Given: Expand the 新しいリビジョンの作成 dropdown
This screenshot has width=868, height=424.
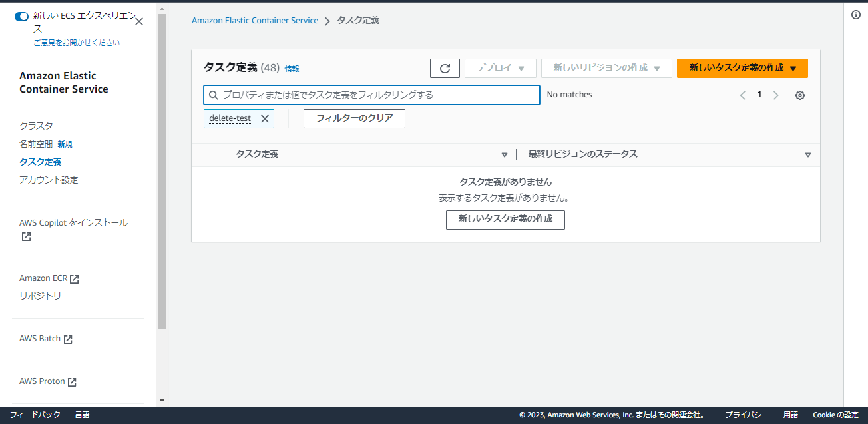Looking at the screenshot, I should coord(606,67).
